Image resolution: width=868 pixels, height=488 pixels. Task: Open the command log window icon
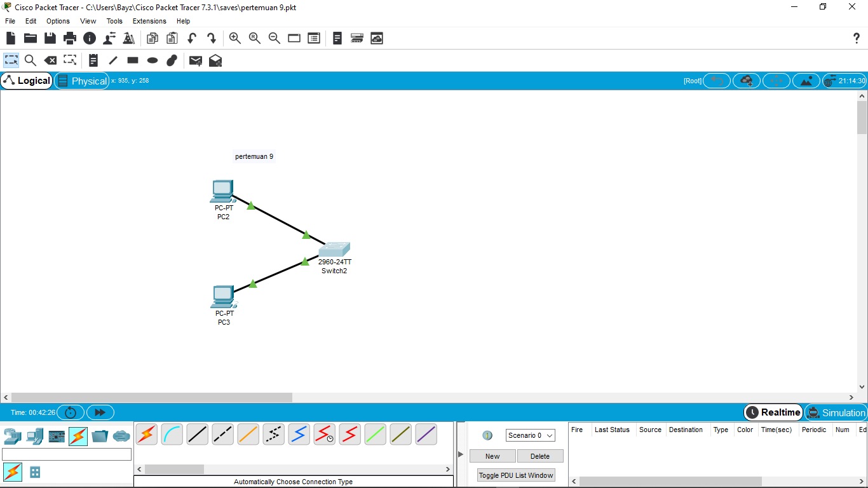[337, 38]
